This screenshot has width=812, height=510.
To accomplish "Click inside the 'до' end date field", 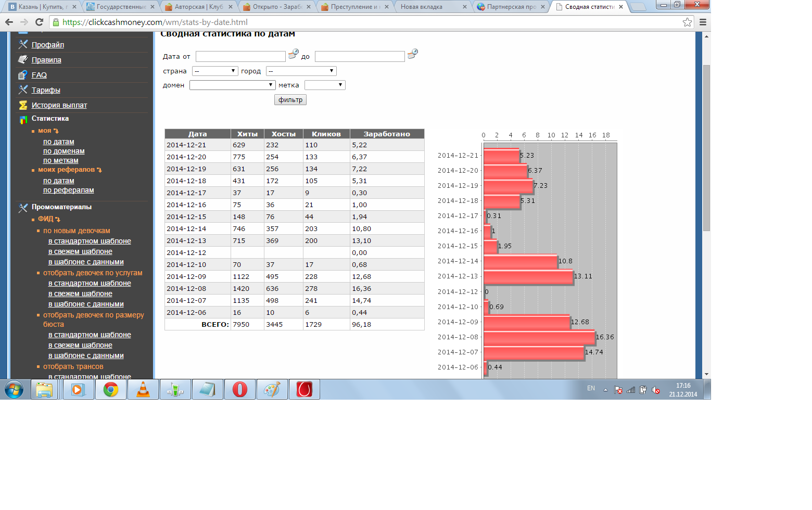I will click(x=360, y=56).
